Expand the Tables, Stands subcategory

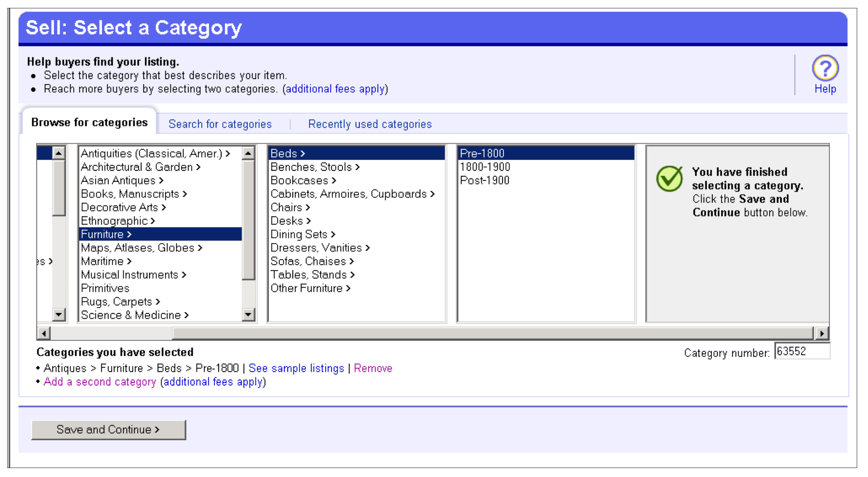click(311, 275)
